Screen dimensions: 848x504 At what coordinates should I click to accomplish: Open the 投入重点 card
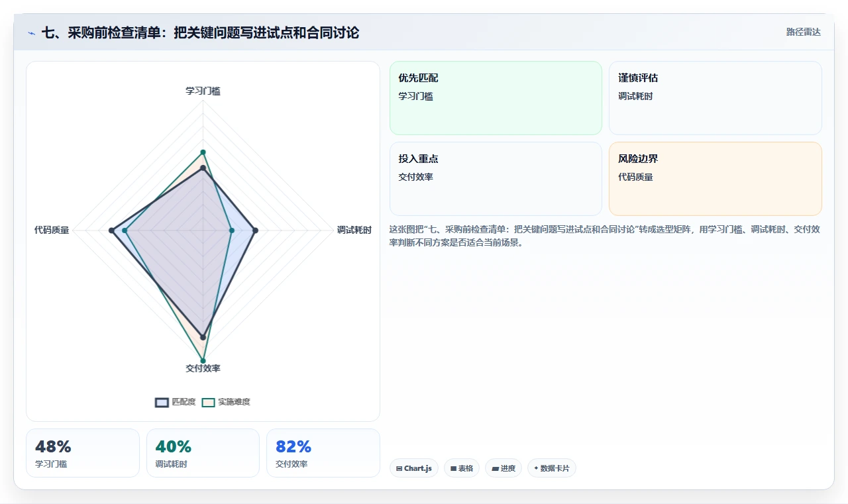click(x=496, y=179)
